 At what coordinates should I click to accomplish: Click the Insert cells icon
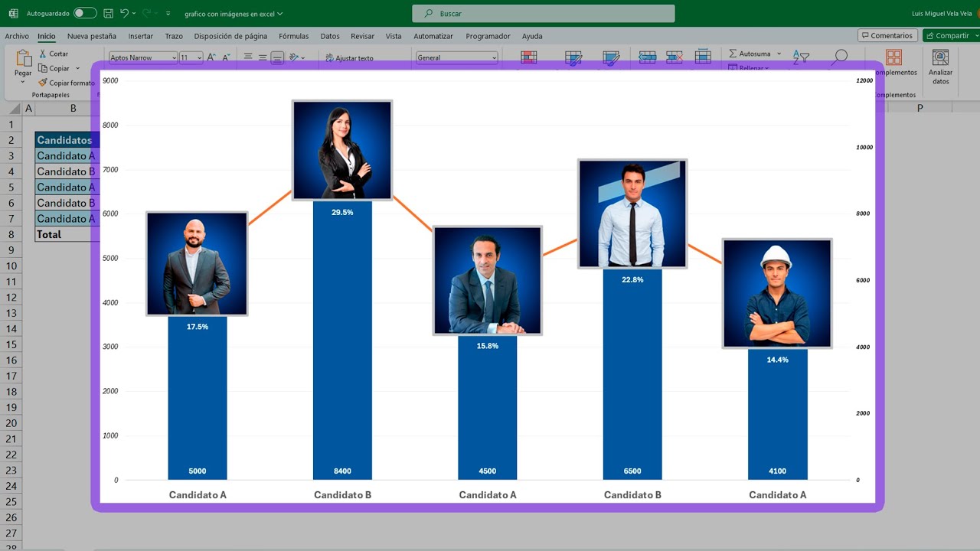[x=647, y=57]
